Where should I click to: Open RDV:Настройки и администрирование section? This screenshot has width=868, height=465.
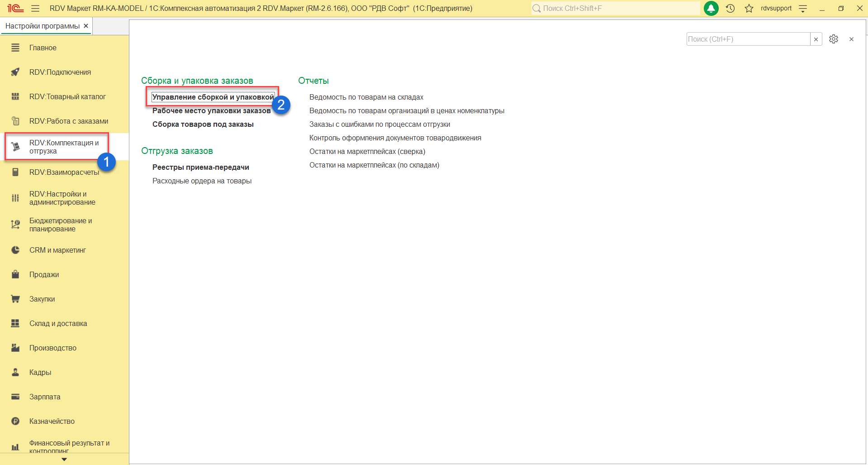62,198
